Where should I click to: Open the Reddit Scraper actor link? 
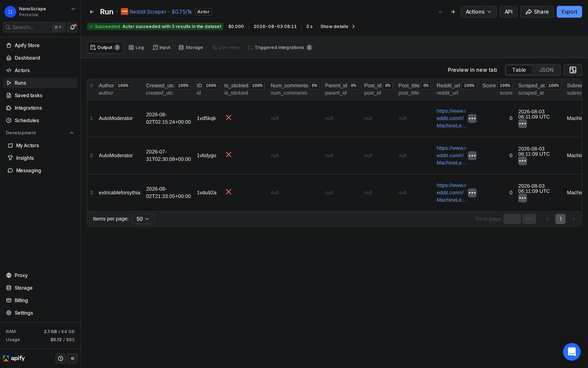click(x=161, y=12)
